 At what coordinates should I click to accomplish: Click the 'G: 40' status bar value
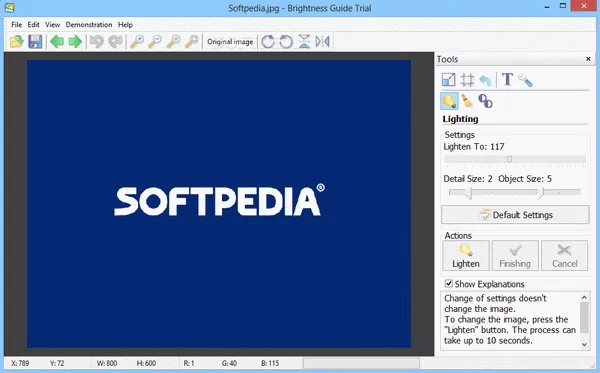pyautogui.click(x=229, y=363)
